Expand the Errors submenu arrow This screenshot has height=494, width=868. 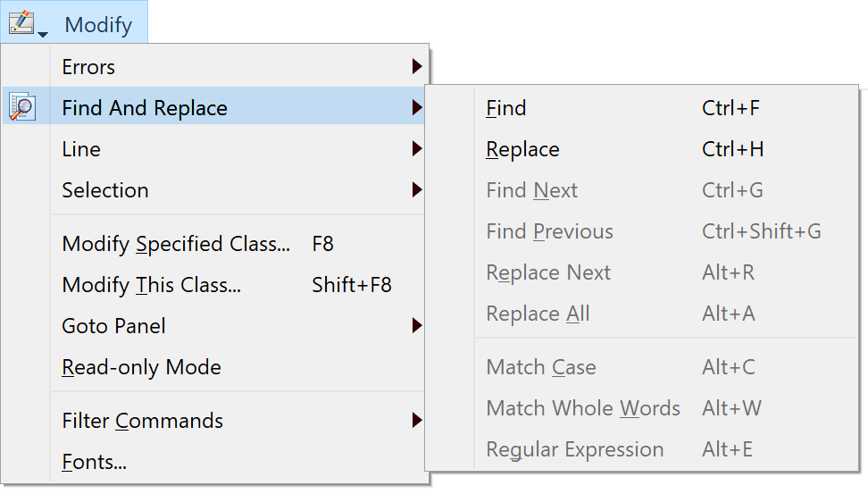point(417,67)
